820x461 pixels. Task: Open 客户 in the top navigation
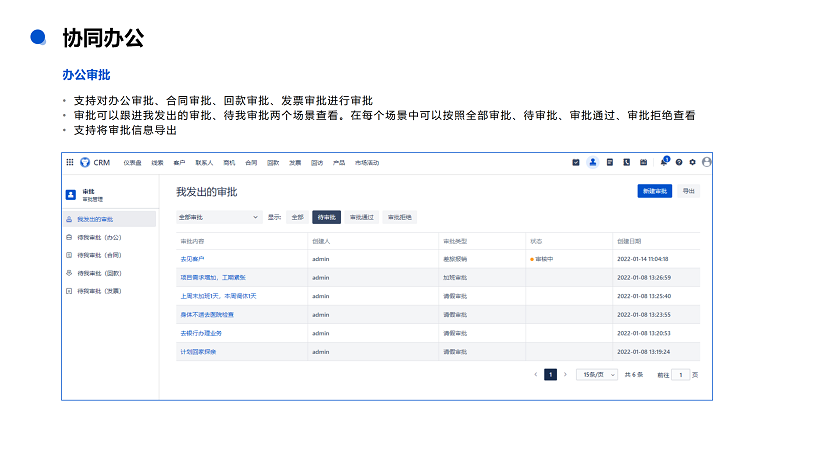coord(179,163)
